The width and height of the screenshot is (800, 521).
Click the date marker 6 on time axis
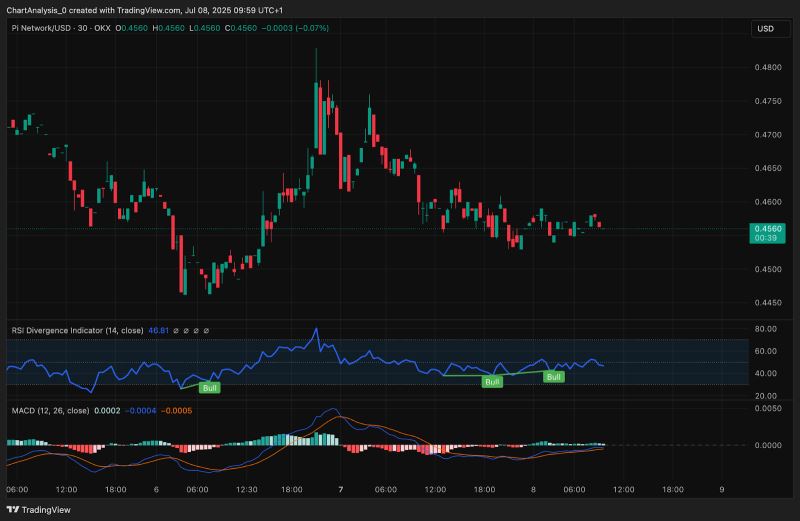(x=156, y=489)
